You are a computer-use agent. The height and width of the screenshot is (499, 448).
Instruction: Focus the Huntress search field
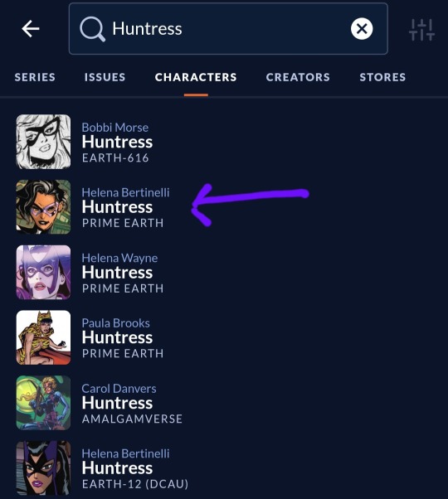tap(228, 29)
